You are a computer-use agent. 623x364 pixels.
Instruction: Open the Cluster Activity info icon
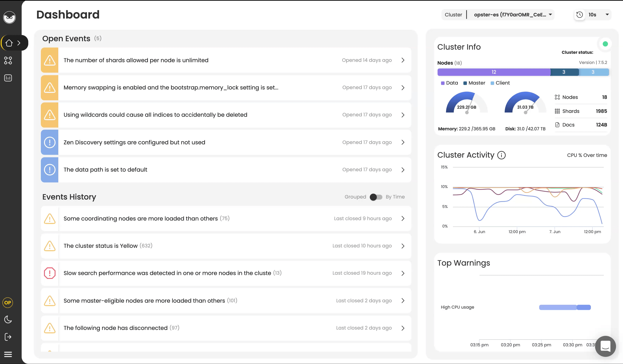[502, 155]
